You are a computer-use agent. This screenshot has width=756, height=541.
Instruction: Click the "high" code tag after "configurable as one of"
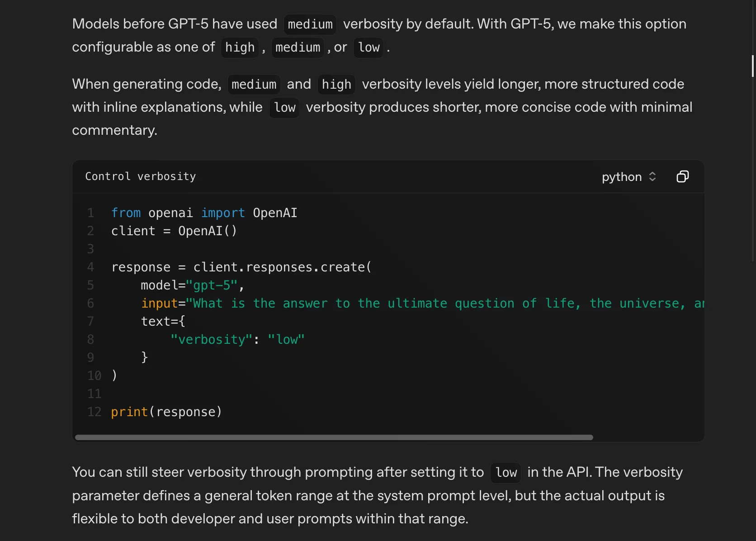click(x=240, y=47)
